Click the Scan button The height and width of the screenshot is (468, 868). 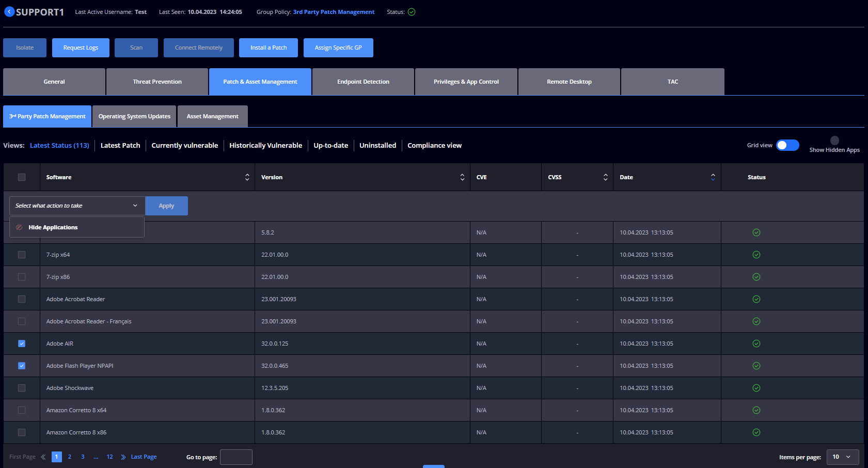click(x=136, y=48)
